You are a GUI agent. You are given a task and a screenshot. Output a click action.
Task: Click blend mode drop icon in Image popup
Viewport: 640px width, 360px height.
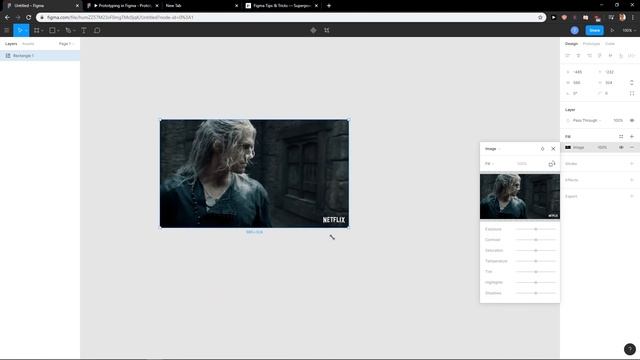point(542,149)
